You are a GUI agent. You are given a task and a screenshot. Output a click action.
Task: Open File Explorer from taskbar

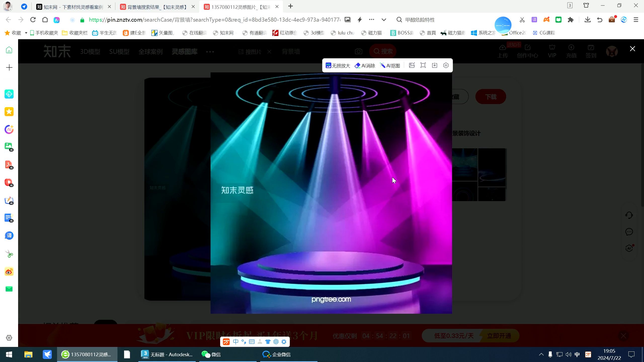coord(28,354)
